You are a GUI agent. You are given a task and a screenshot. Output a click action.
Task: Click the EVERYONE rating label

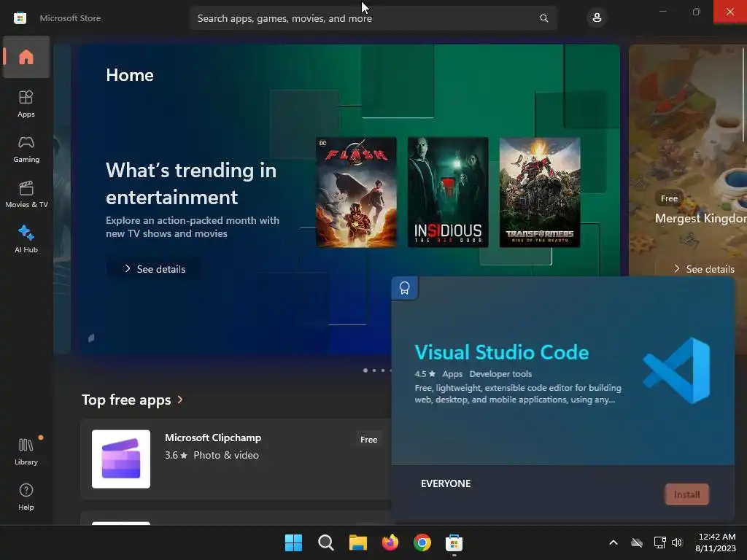446,483
